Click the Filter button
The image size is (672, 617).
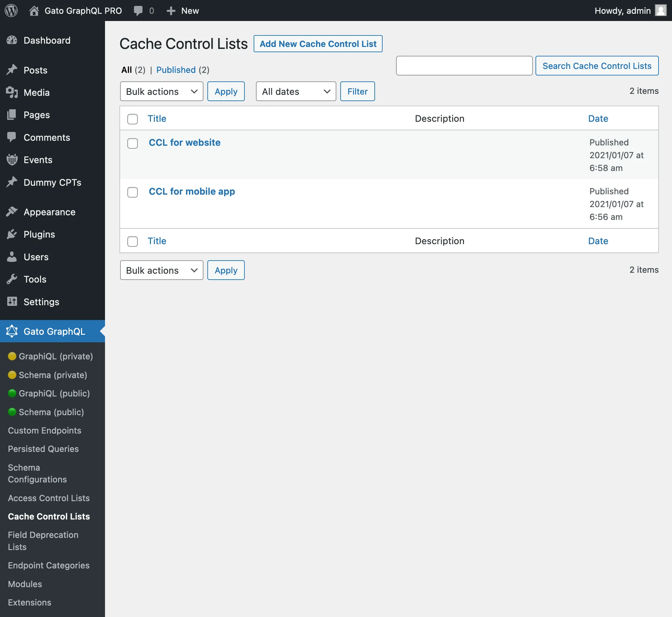coord(357,91)
